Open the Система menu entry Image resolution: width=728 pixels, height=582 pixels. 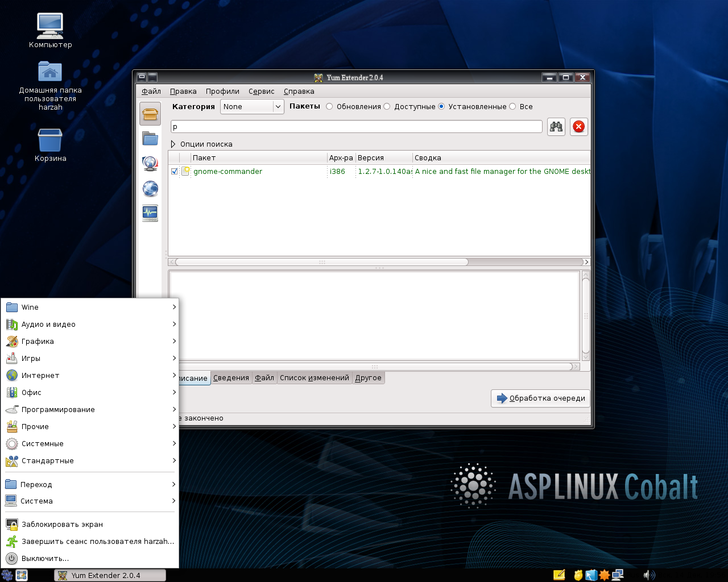point(90,501)
